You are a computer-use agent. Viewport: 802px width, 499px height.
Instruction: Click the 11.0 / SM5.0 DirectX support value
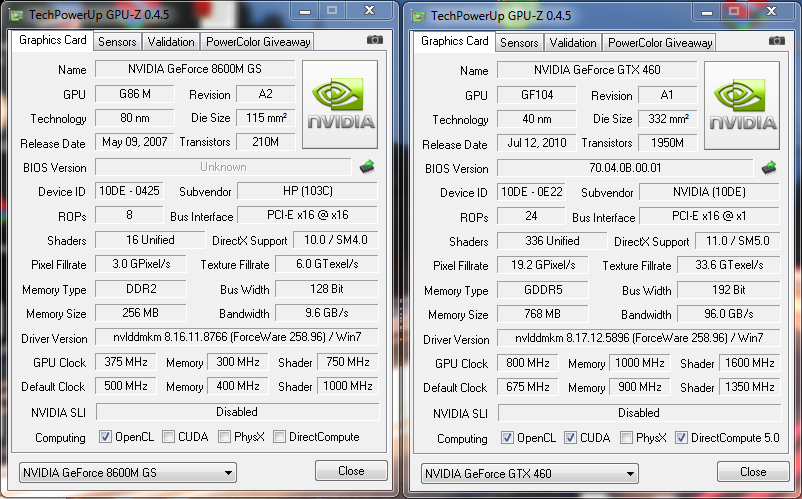pos(738,241)
